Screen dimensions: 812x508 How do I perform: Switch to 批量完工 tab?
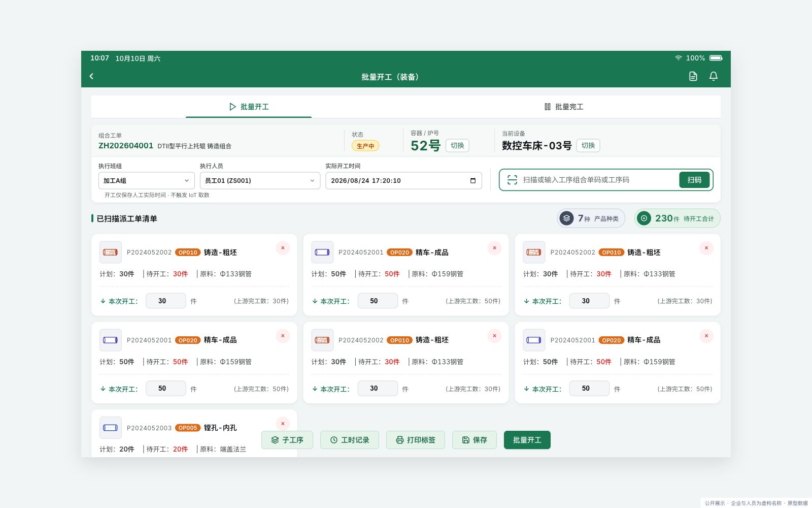(563, 107)
